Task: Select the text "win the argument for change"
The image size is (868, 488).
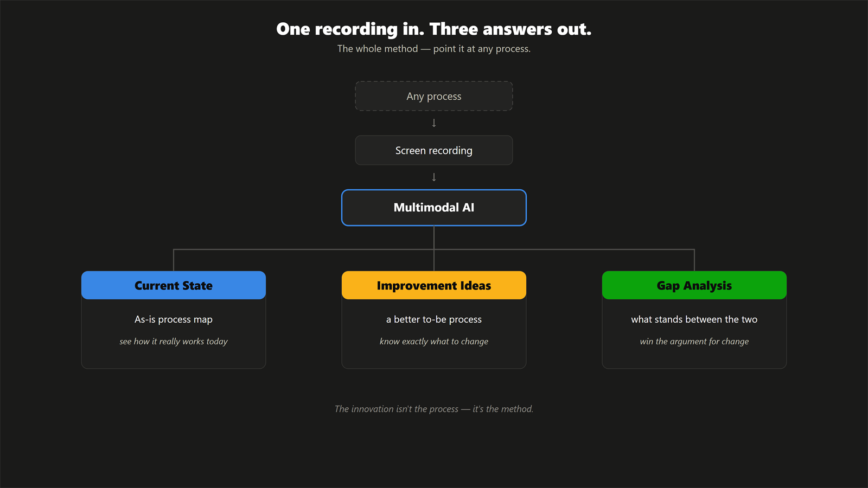Action: [x=694, y=342]
